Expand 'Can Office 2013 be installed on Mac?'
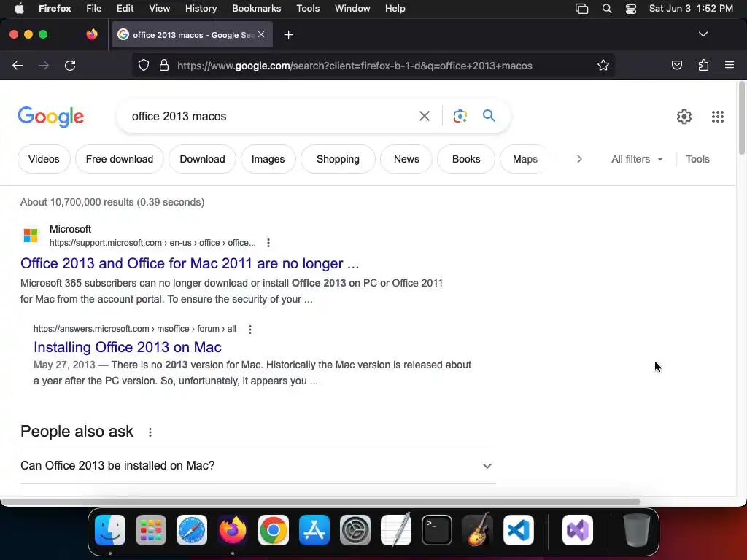This screenshot has width=747, height=560. coord(258,466)
